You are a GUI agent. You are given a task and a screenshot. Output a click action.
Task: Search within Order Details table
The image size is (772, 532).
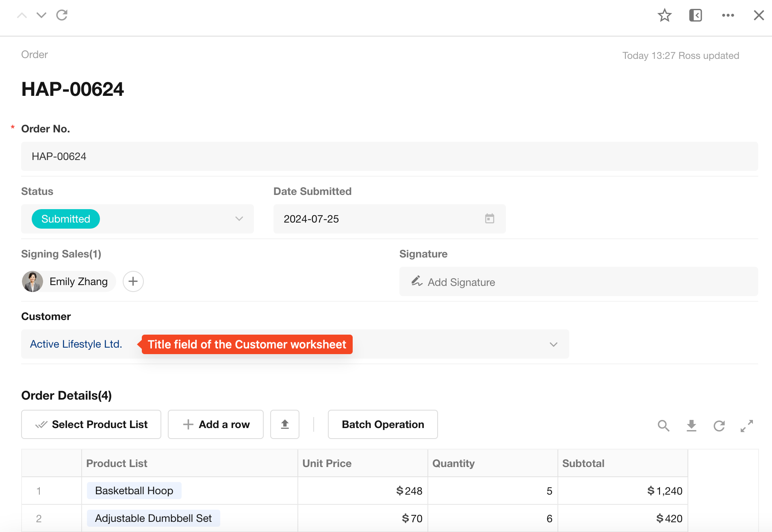point(664,426)
